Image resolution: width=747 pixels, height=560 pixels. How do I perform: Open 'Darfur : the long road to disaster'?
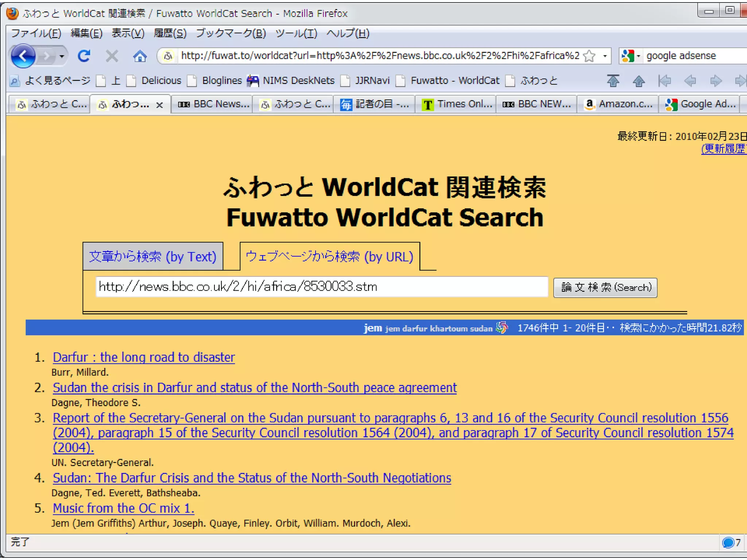tap(144, 357)
